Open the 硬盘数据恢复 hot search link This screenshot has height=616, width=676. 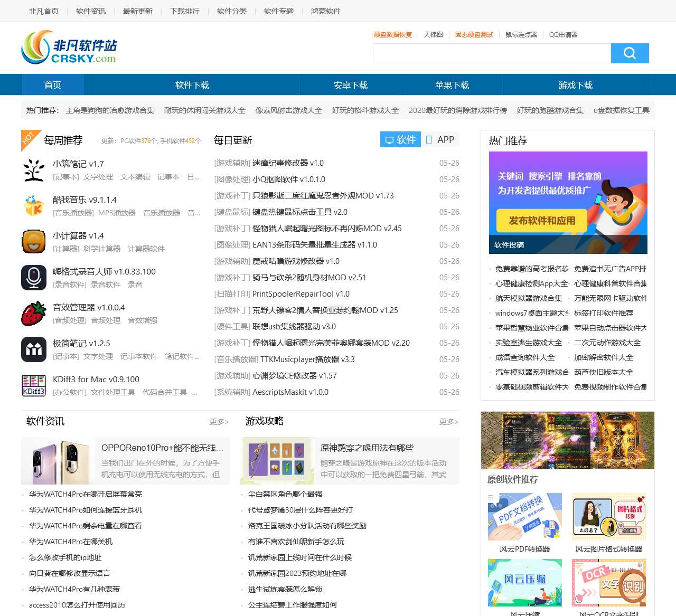point(392,35)
